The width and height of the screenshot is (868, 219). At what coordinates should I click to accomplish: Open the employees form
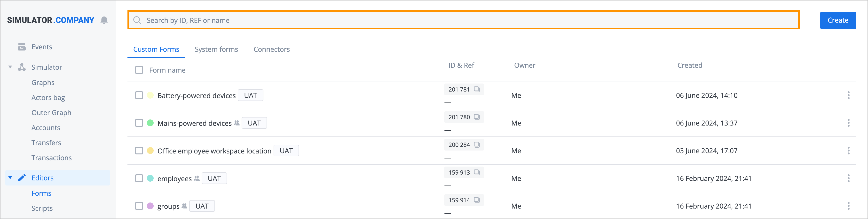pyautogui.click(x=174, y=179)
